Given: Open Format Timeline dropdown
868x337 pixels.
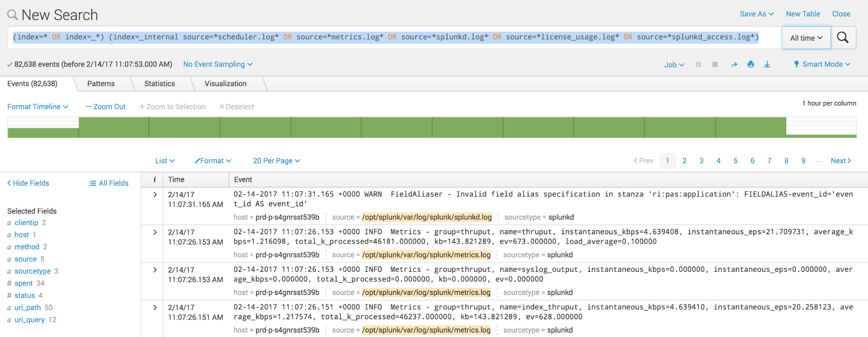Looking at the screenshot, I should [38, 107].
